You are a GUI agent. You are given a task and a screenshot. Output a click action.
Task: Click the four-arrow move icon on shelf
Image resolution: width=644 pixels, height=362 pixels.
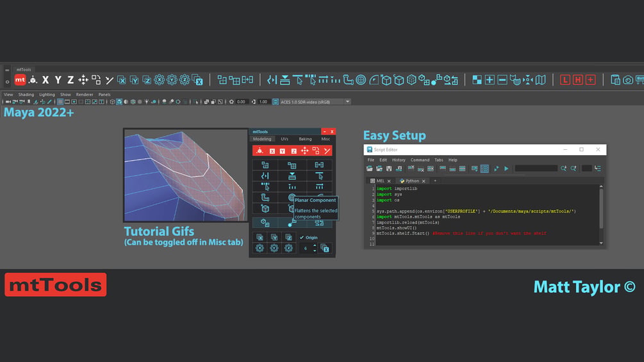[x=83, y=79]
